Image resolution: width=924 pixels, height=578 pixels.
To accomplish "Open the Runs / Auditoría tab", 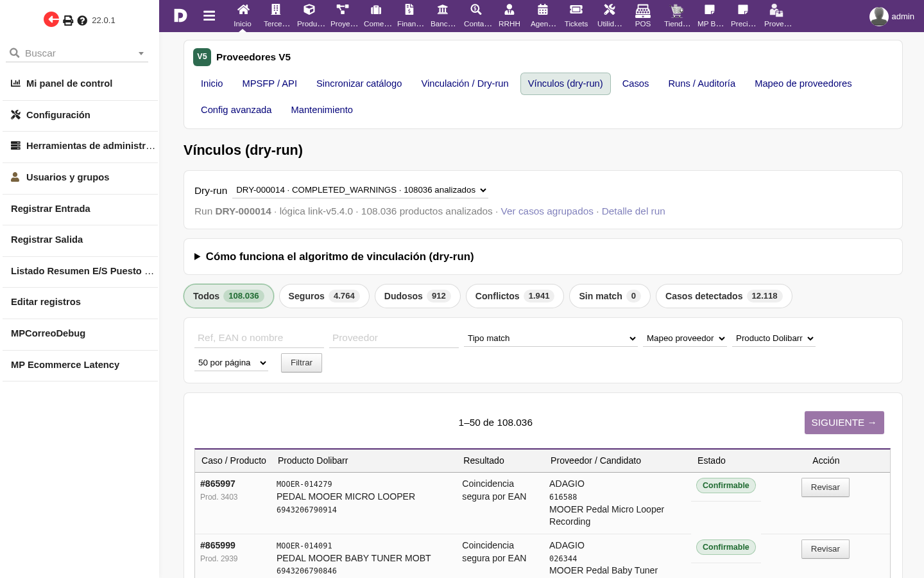I will pos(702,83).
